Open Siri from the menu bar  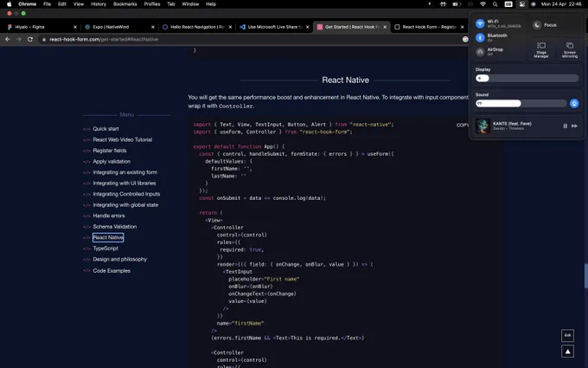pos(534,4)
